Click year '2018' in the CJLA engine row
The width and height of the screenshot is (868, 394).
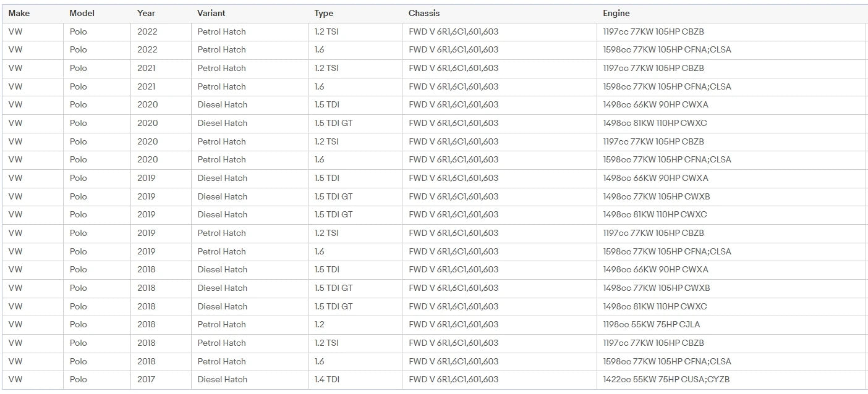point(147,324)
